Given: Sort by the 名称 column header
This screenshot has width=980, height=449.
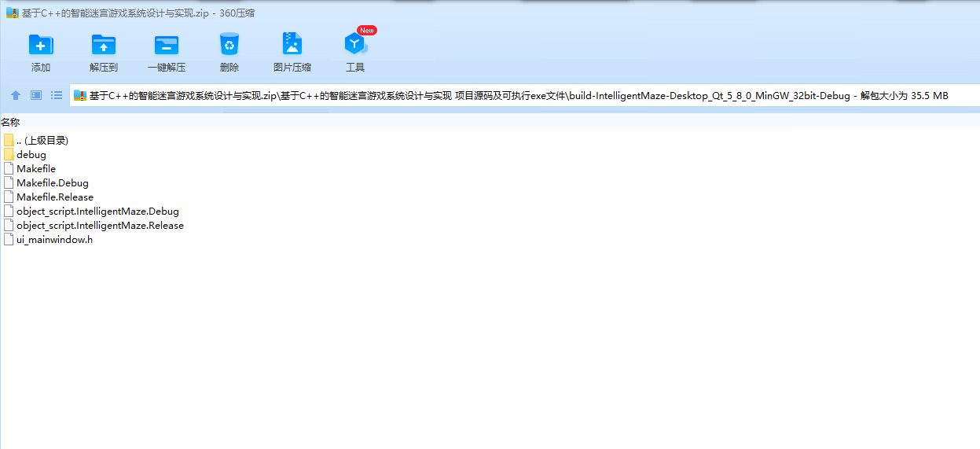Looking at the screenshot, I should [x=10, y=122].
